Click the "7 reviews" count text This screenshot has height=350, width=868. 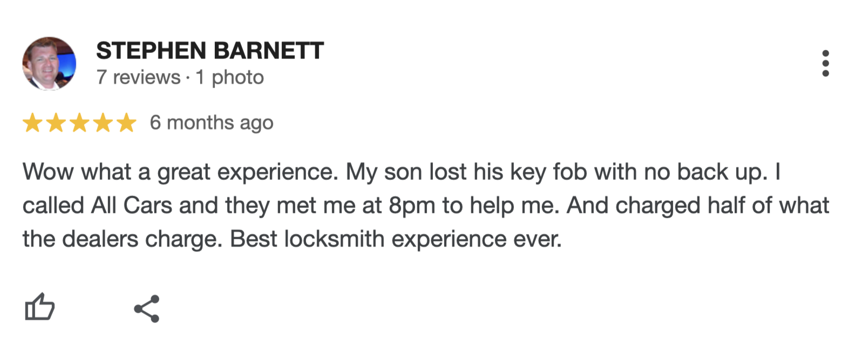click(x=139, y=77)
